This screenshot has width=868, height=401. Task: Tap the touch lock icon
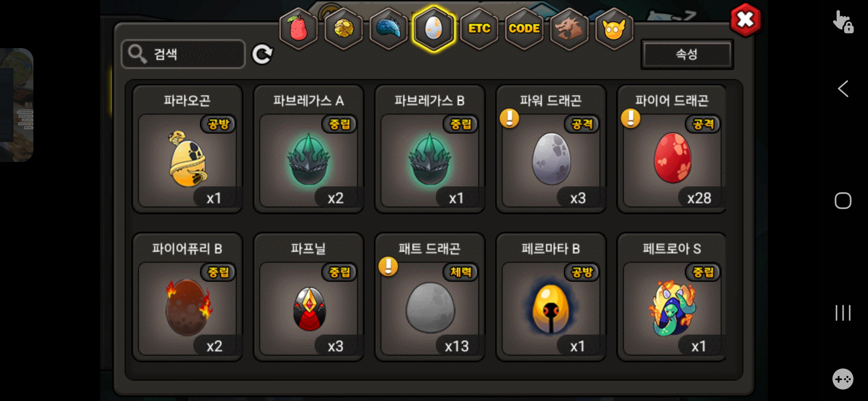tap(843, 22)
